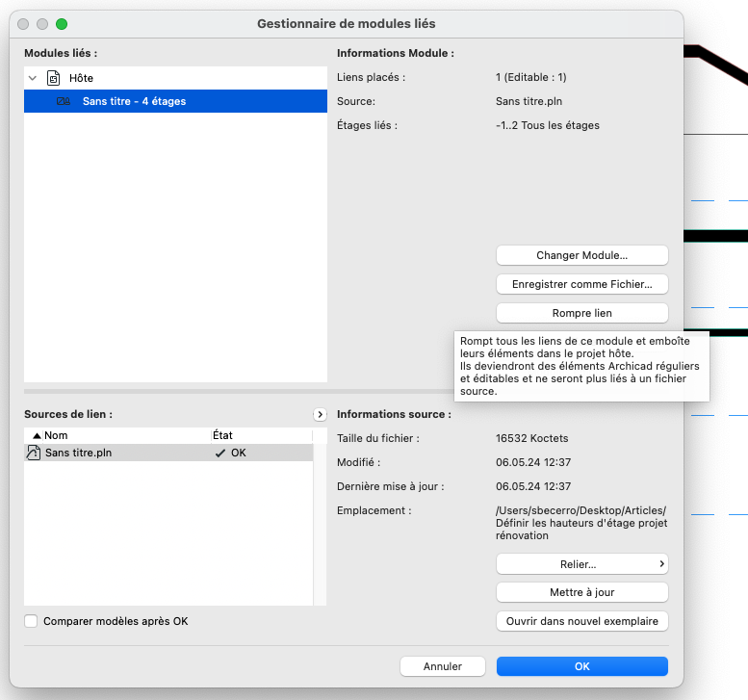Click the file icon of Sans titre.pln

point(34,453)
